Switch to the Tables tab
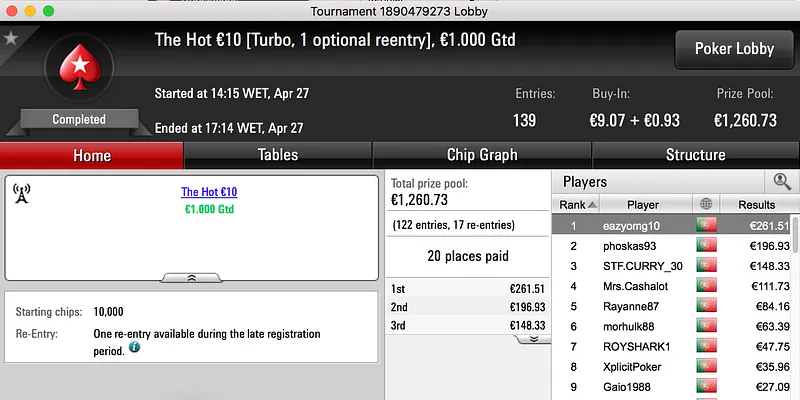 [x=278, y=155]
